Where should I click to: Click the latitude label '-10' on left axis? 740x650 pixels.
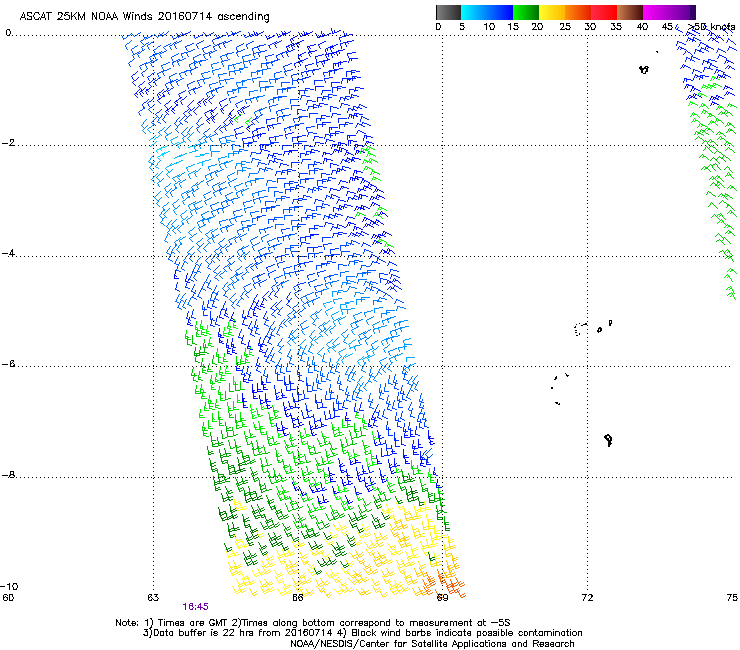[x=9, y=587]
